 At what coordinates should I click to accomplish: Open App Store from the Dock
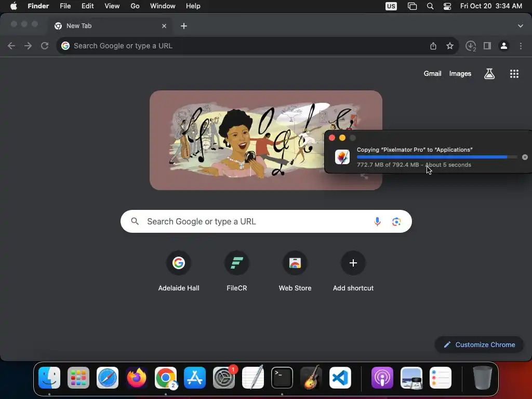tap(195, 378)
